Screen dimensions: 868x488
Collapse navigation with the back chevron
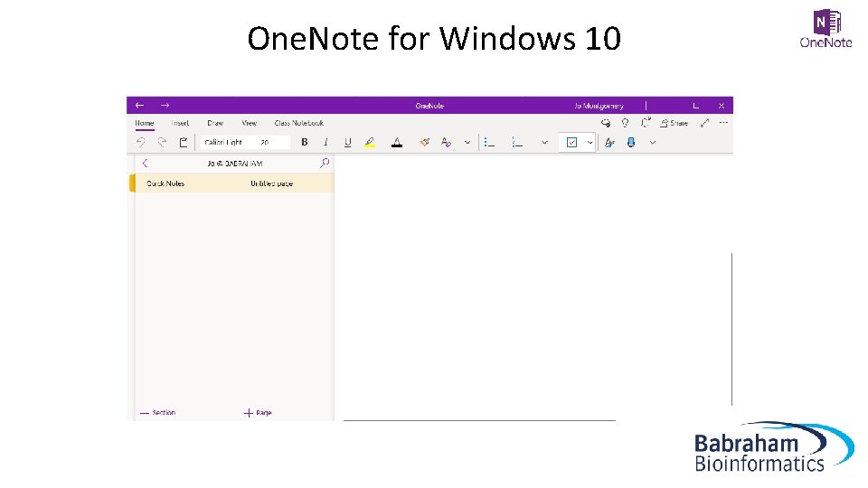coord(145,163)
